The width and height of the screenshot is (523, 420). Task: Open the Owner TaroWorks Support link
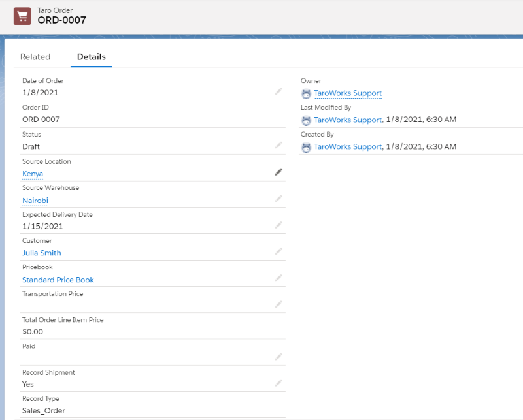[348, 93]
